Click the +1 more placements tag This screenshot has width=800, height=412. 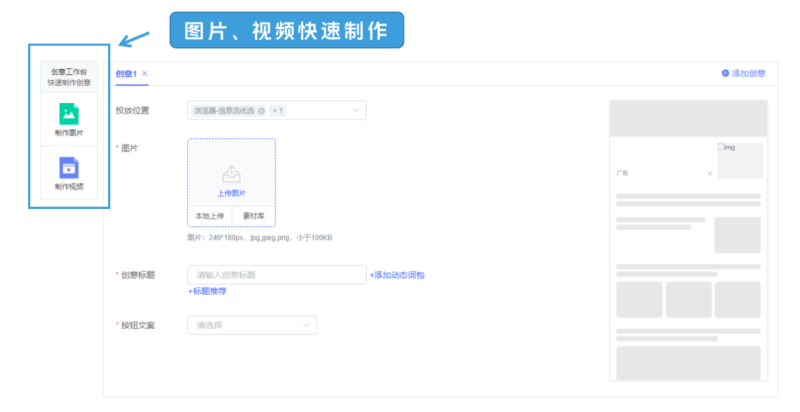coord(277,110)
